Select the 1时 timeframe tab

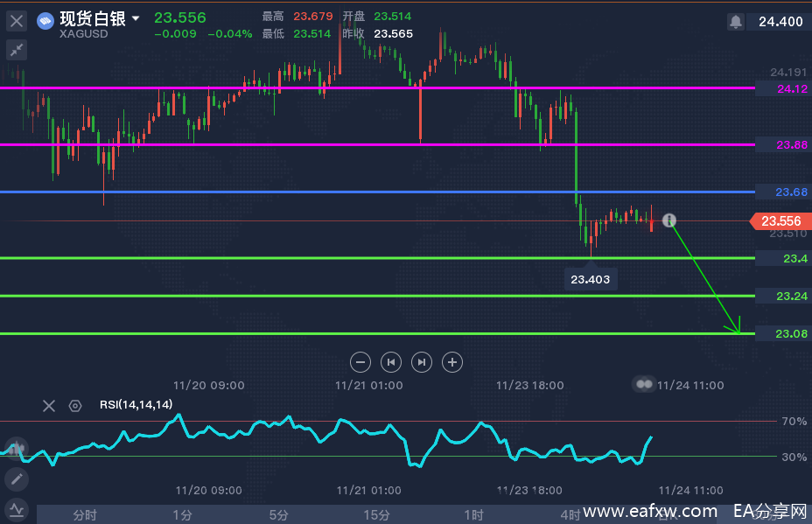(x=473, y=514)
